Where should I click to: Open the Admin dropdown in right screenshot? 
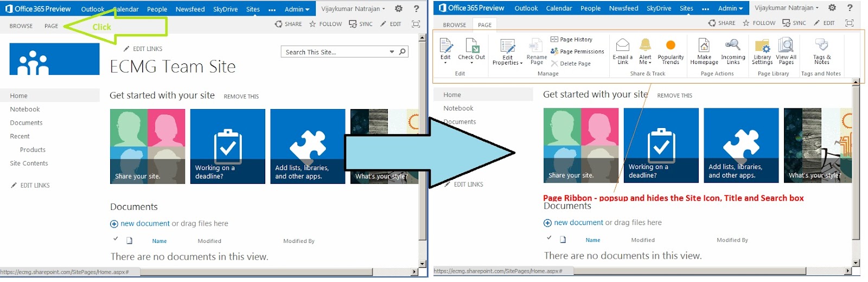click(730, 8)
